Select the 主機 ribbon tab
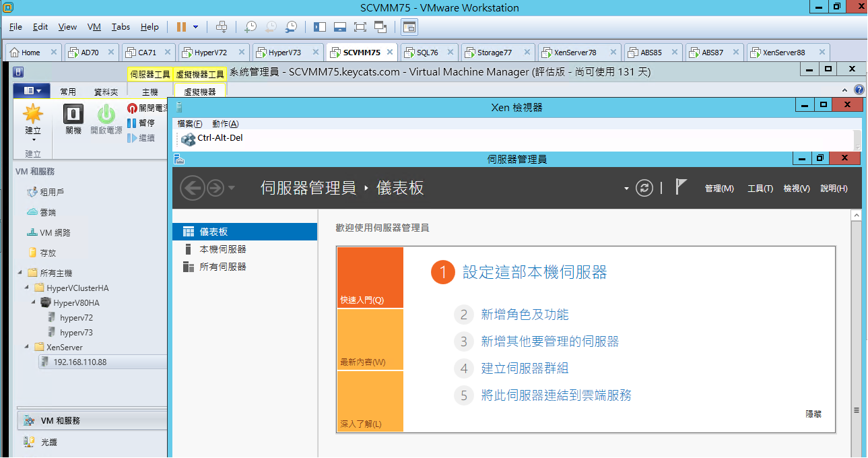This screenshot has width=868, height=458. tap(150, 92)
